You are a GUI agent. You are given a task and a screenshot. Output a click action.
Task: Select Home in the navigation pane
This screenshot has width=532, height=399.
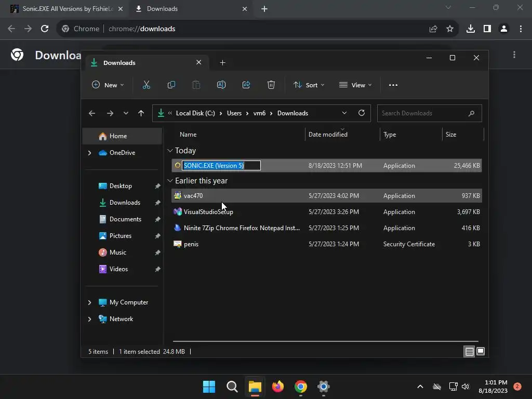coord(122,136)
